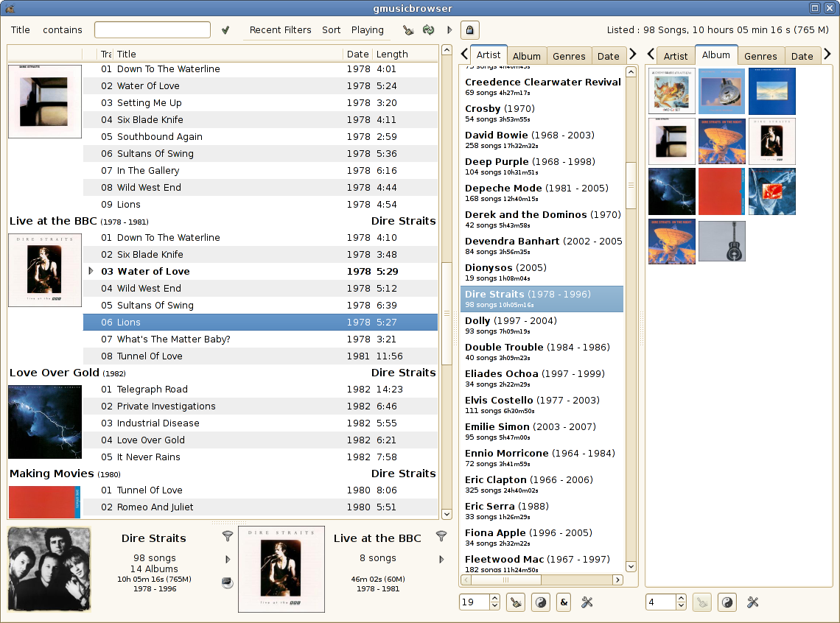The width and height of the screenshot is (840, 623).
Task: Toggle the yin-yang invert button under the artist list
Action: click(541, 602)
